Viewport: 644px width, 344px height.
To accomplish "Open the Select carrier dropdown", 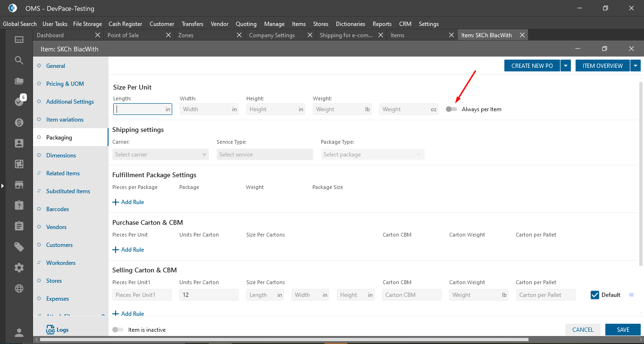I will [x=161, y=155].
